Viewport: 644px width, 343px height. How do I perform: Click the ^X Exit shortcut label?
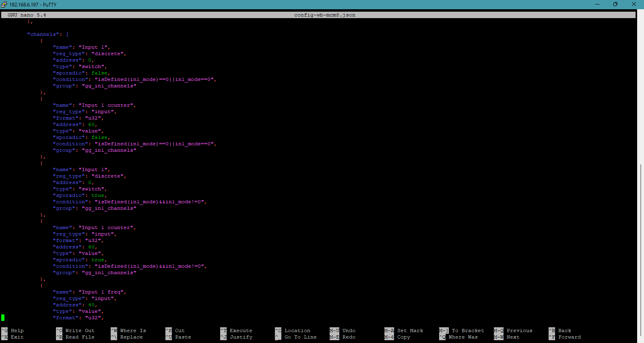coord(13,337)
